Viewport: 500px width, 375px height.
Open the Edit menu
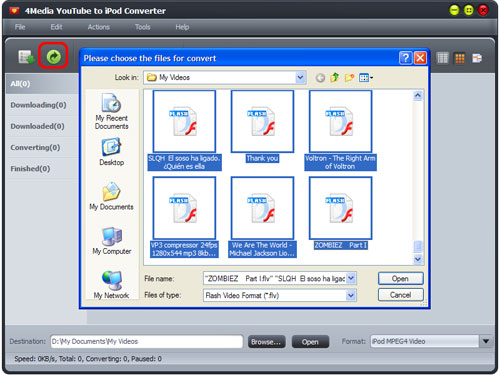[x=56, y=27]
